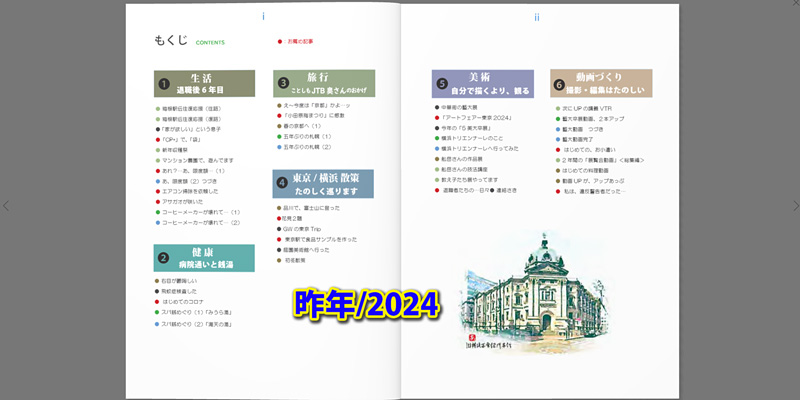Click the number 2 badge beside 健康
The image size is (800, 400).
pyautogui.click(x=163, y=258)
